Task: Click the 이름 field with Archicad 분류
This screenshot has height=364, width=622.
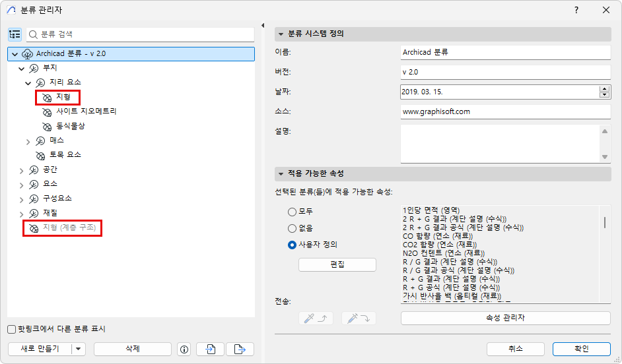Action: [x=505, y=52]
